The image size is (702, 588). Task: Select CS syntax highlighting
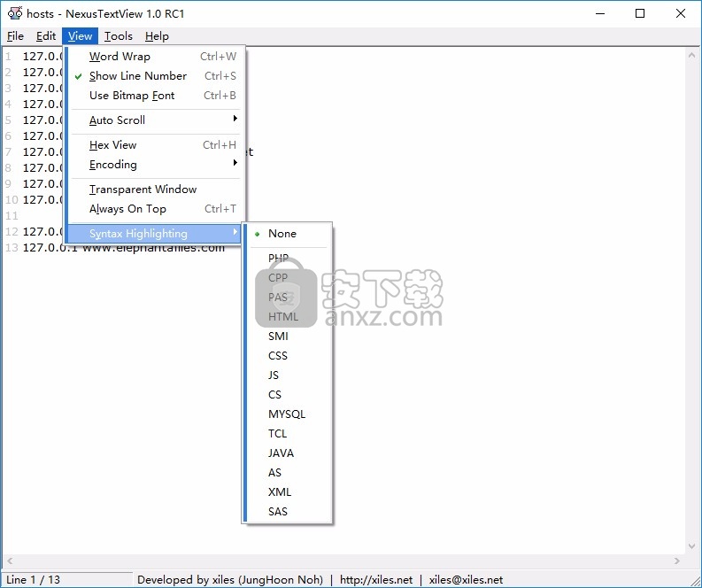coord(289,395)
